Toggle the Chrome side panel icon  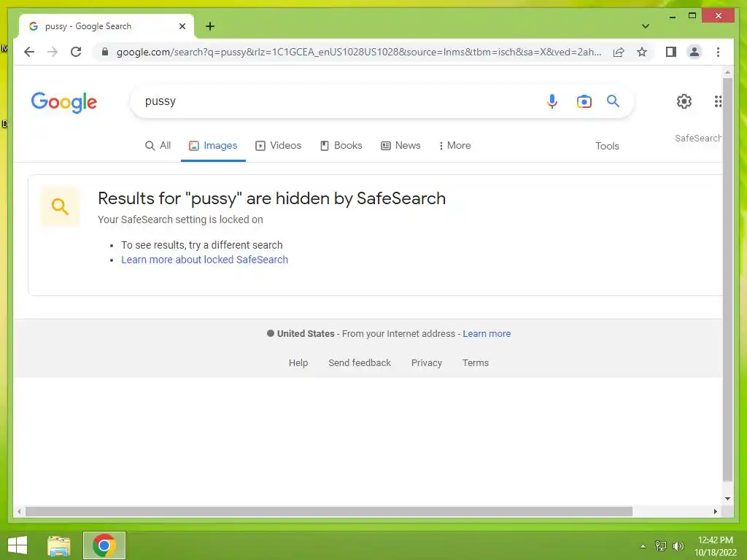[671, 52]
